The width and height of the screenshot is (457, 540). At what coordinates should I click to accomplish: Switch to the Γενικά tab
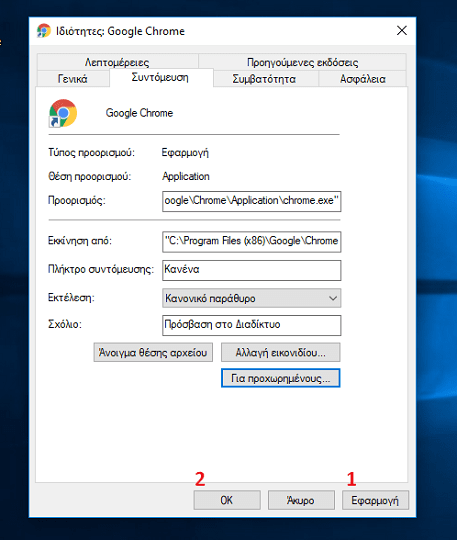(73, 79)
